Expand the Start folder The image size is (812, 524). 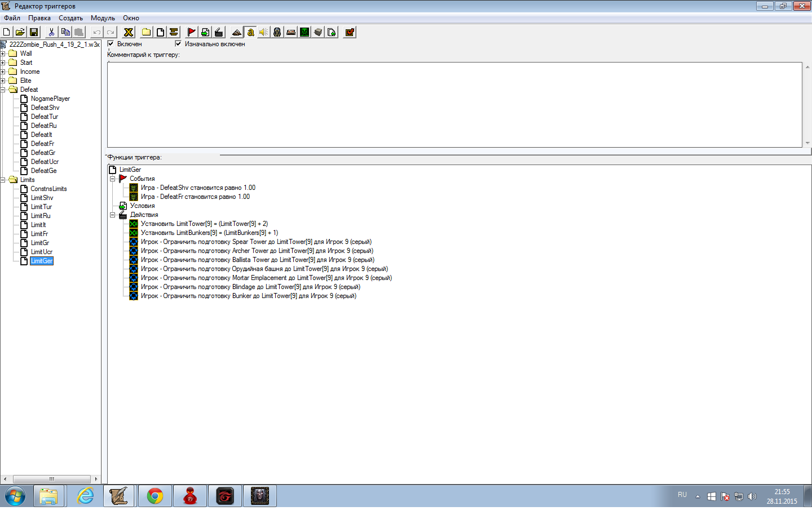click(3, 63)
